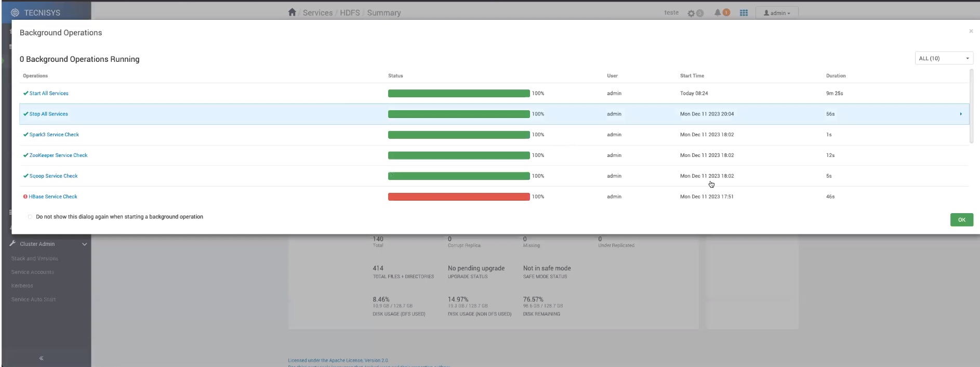Viewport: 980px width, 367px height.
Task: Open the ALL (10) filter dropdown
Action: coord(944,58)
